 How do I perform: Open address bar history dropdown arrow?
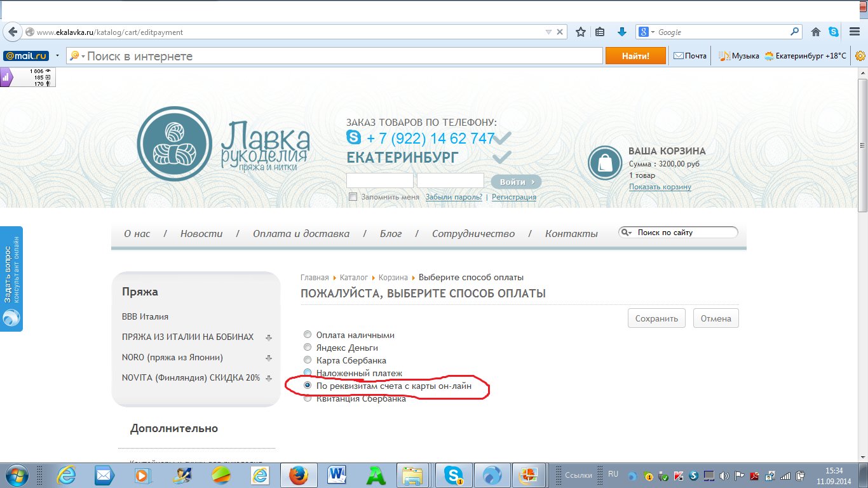[x=548, y=32]
